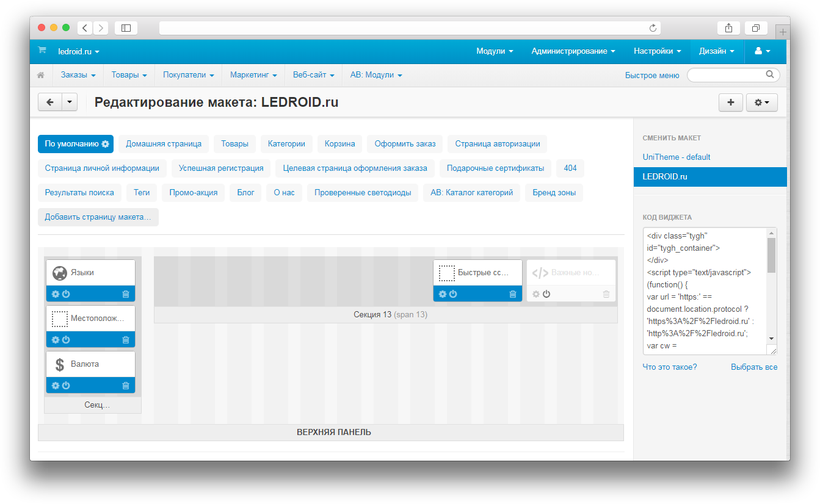Toggle power switch on Валюта block
The image size is (820, 504).
[66, 386]
